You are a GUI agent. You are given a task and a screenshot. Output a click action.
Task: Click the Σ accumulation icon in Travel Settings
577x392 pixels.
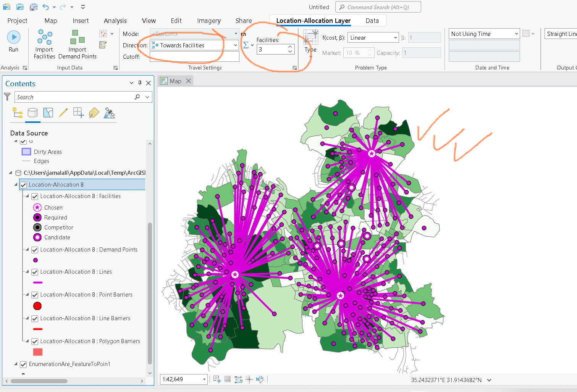[246, 45]
